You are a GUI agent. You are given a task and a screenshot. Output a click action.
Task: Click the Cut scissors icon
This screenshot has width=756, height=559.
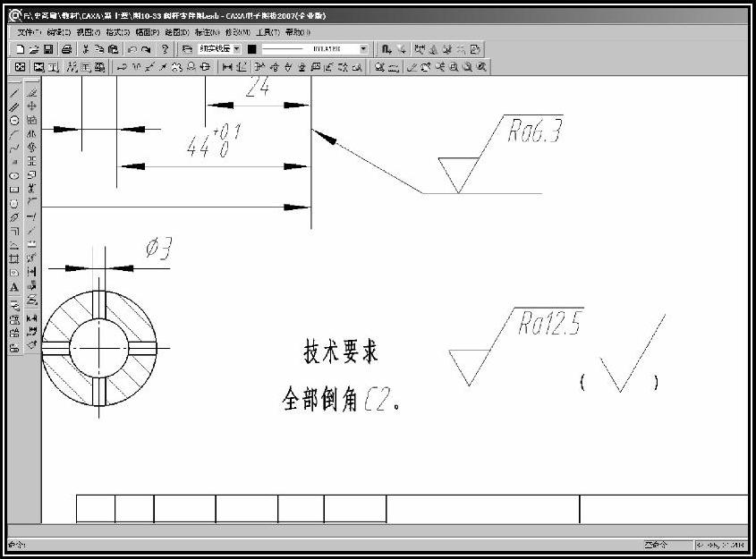[x=86, y=49]
